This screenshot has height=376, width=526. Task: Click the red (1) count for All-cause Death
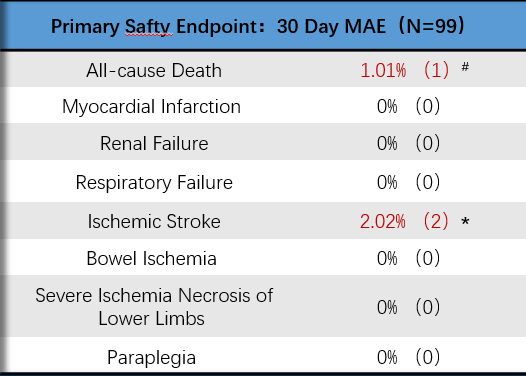pos(436,70)
